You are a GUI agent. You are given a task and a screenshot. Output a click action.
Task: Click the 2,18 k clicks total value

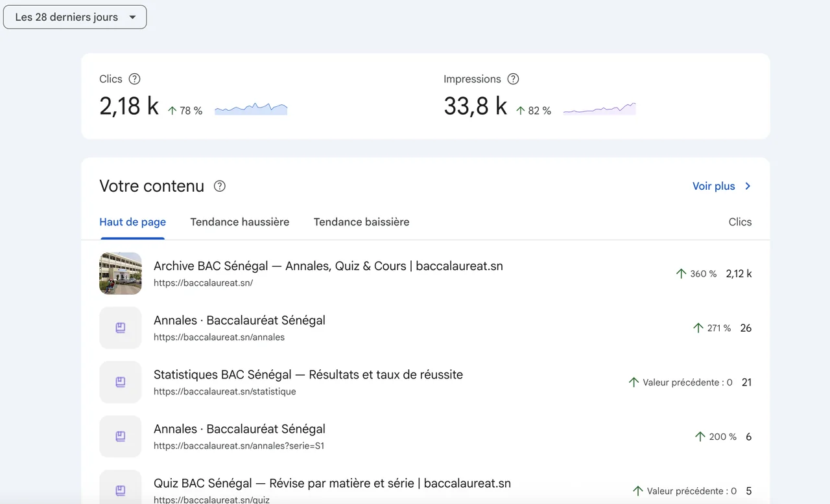pyautogui.click(x=129, y=106)
